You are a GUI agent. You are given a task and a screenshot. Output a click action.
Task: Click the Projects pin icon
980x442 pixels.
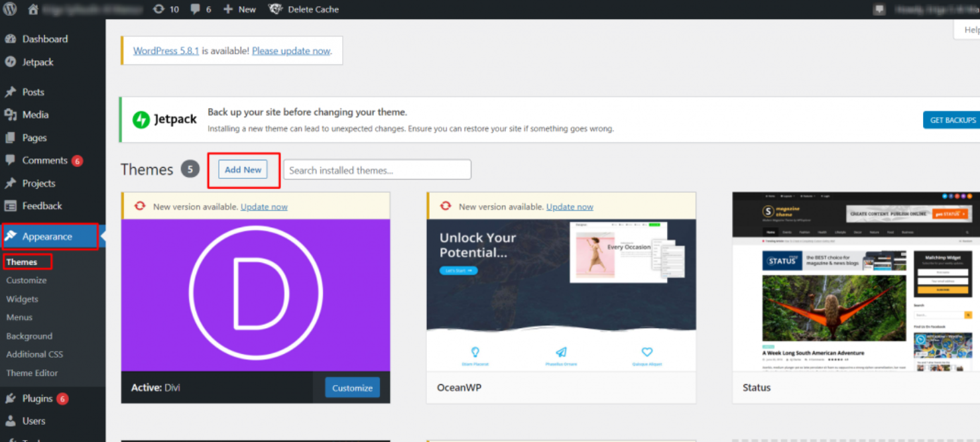click(11, 184)
